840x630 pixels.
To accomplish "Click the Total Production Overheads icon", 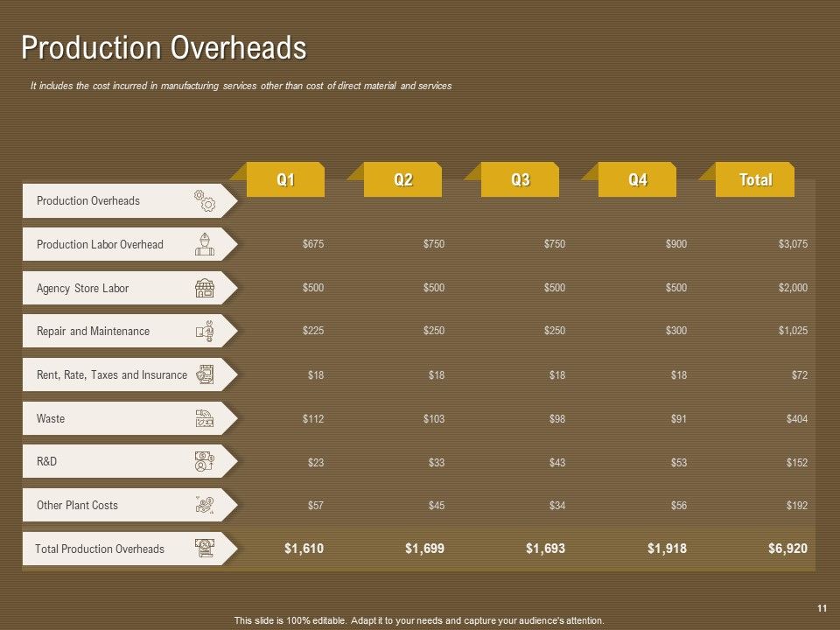I will (204, 548).
